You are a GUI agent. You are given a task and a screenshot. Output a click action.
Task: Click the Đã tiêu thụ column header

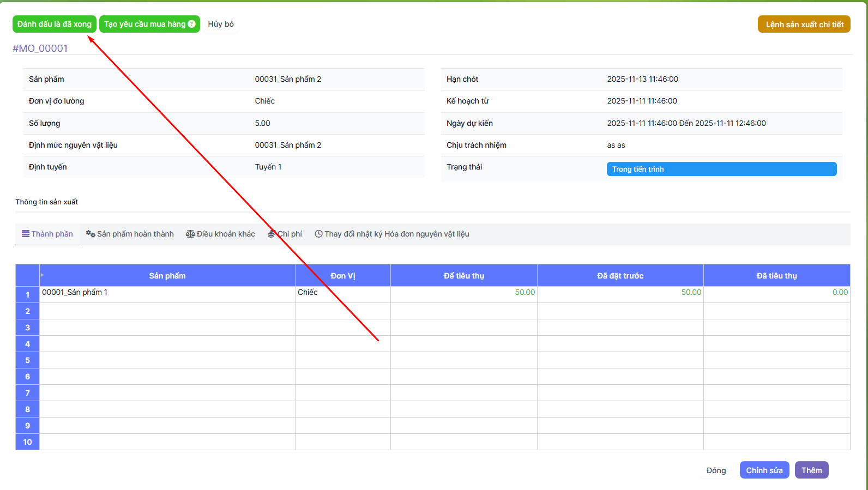[776, 276]
